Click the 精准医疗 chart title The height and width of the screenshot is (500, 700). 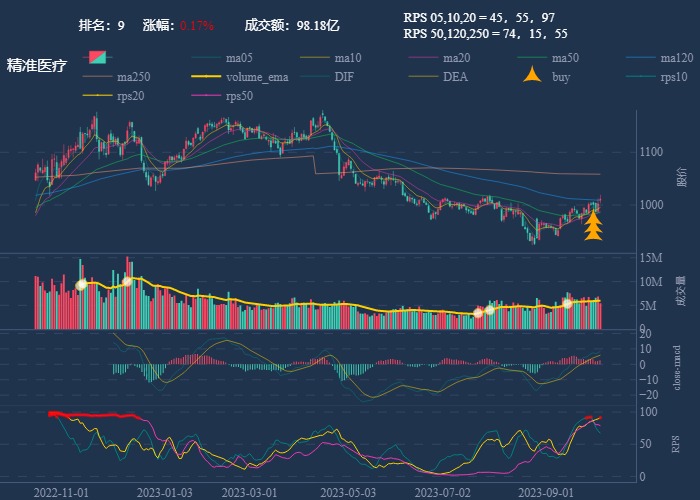37,66
